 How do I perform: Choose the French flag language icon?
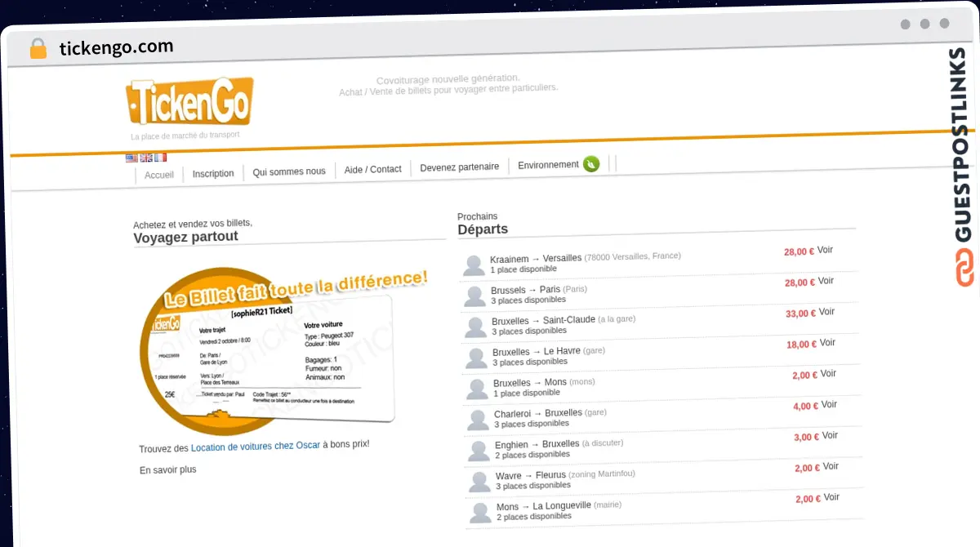click(x=160, y=158)
